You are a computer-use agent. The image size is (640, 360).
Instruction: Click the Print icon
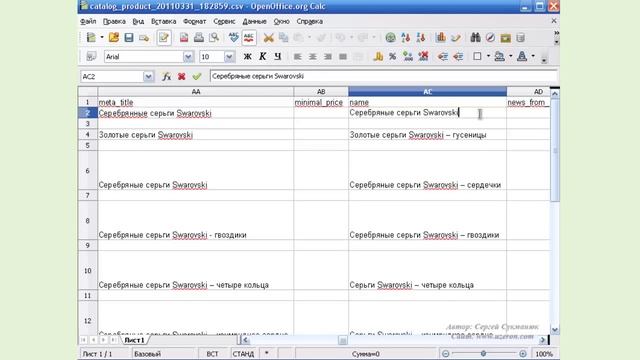pos(199,38)
